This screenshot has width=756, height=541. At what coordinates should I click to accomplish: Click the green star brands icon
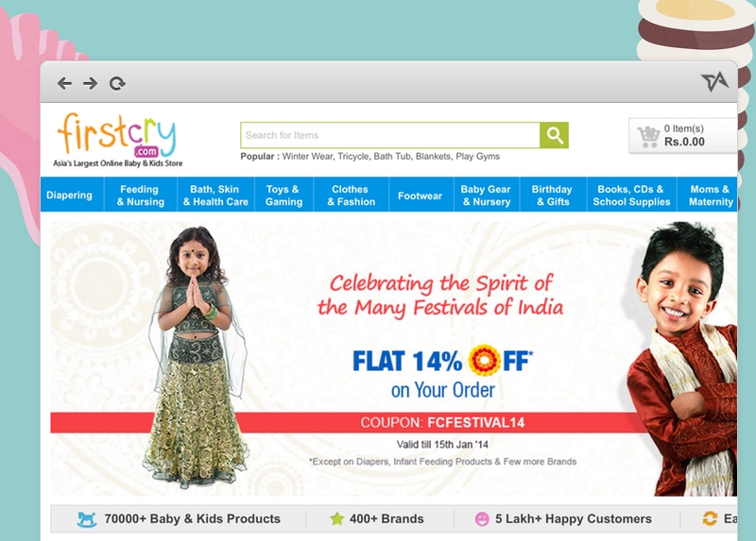(337, 519)
